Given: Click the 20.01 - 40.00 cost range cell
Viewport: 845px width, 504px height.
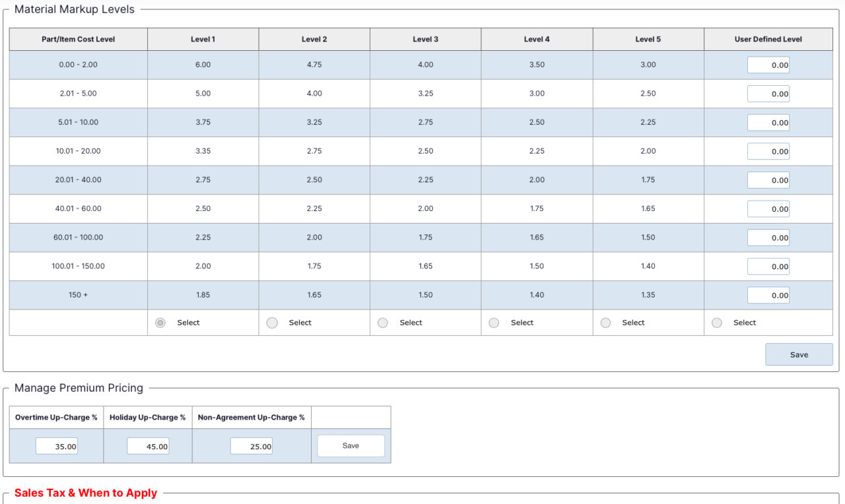Looking at the screenshot, I should click(79, 179).
